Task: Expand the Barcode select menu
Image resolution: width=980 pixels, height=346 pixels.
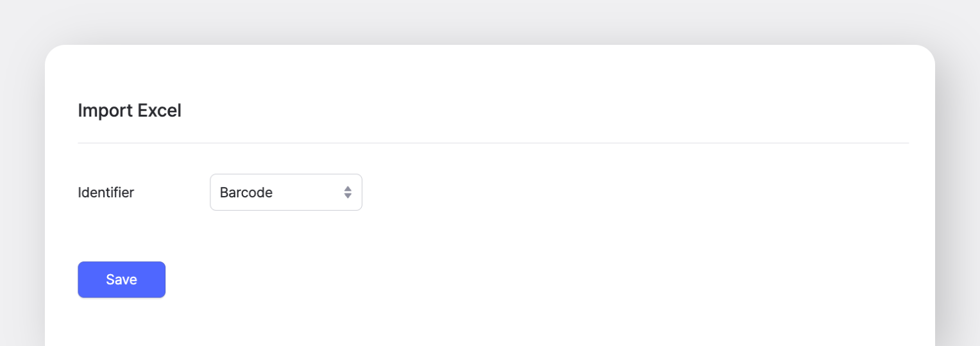Action: tap(285, 192)
